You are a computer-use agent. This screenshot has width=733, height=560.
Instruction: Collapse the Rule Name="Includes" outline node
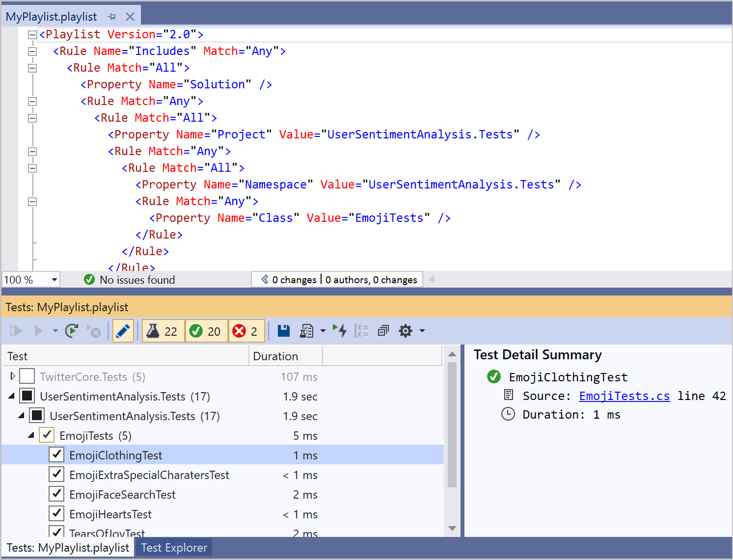(x=32, y=51)
